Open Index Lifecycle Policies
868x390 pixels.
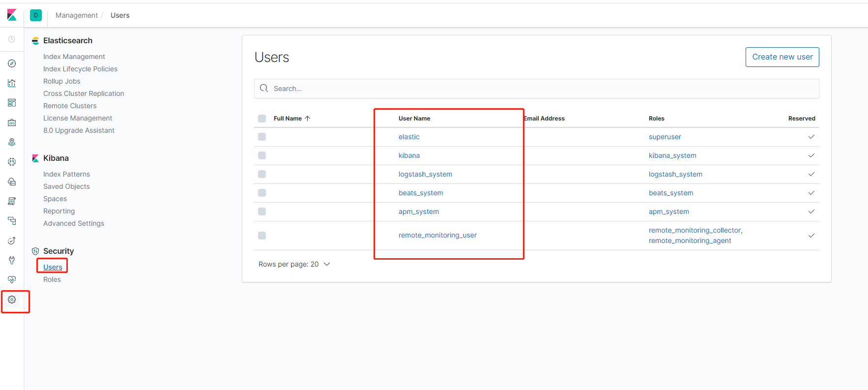(x=81, y=69)
